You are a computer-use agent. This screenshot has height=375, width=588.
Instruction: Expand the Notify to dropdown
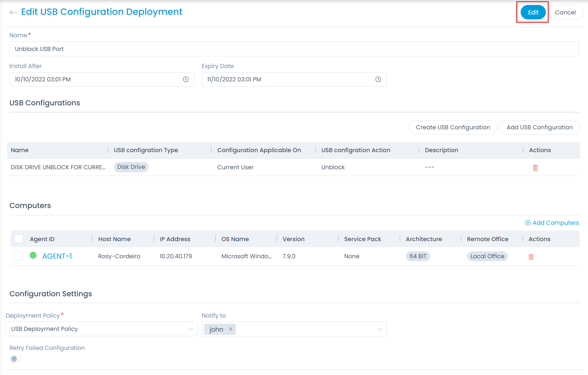pyautogui.click(x=380, y=329)
